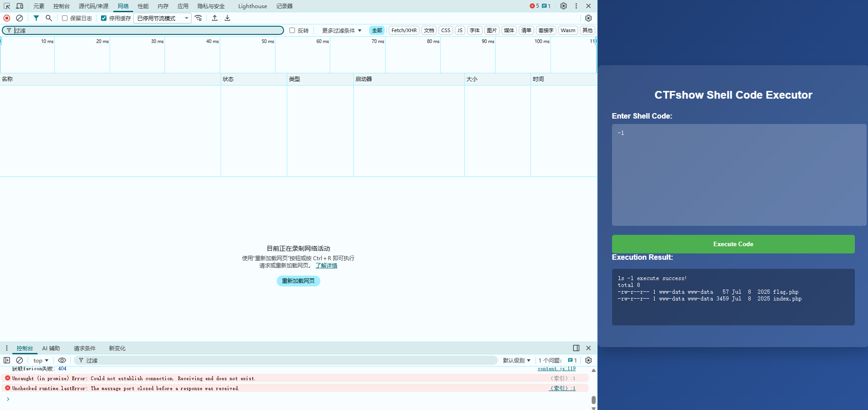Open the 了解详情 link
The height and width of the screenshot is (410, 868).
pyautogui.click(x=326, y=266)
